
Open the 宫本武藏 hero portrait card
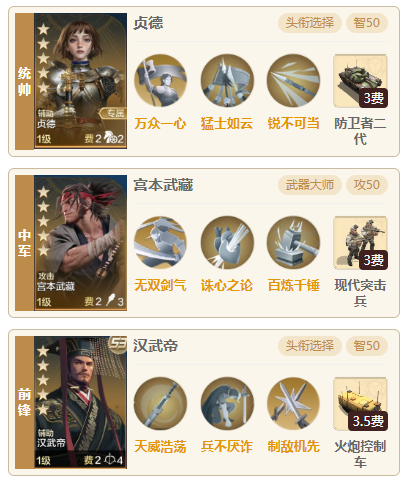pos(80,243)
